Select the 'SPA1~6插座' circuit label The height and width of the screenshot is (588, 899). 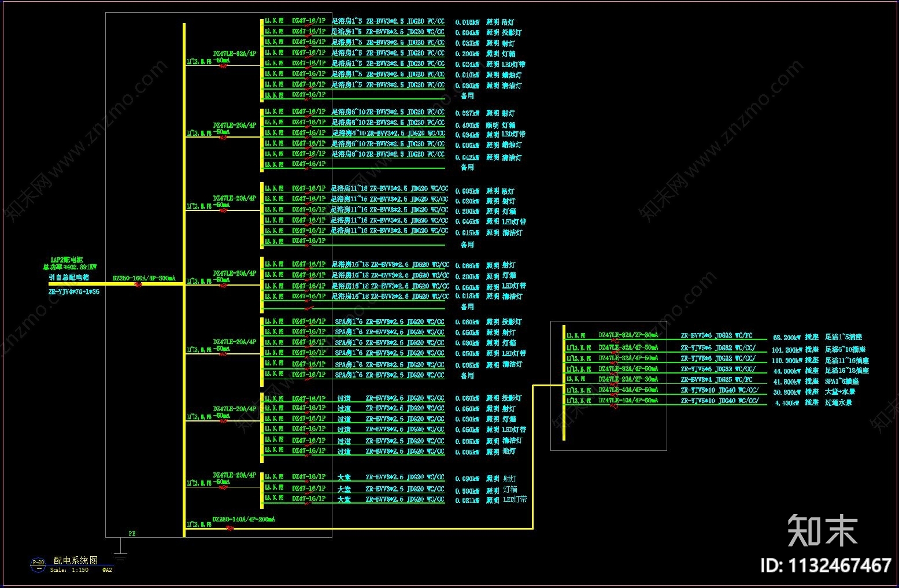pyautogui.click(x=842, y=382)
